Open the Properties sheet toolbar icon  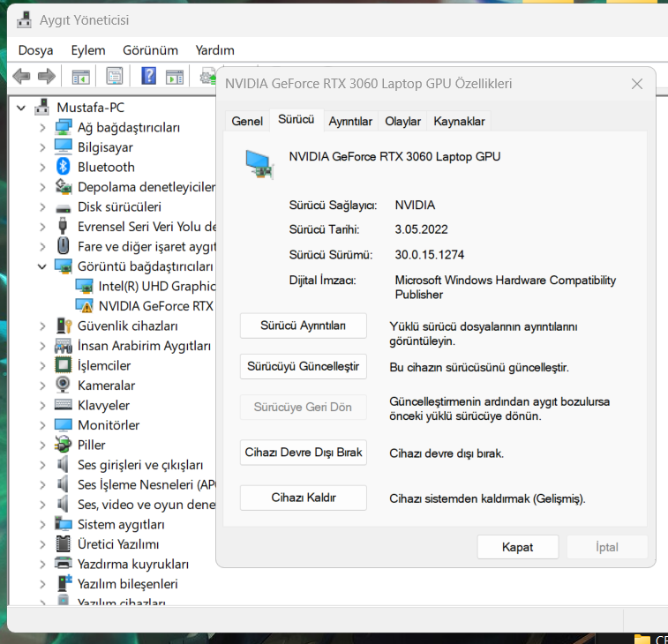coord(114,77)
